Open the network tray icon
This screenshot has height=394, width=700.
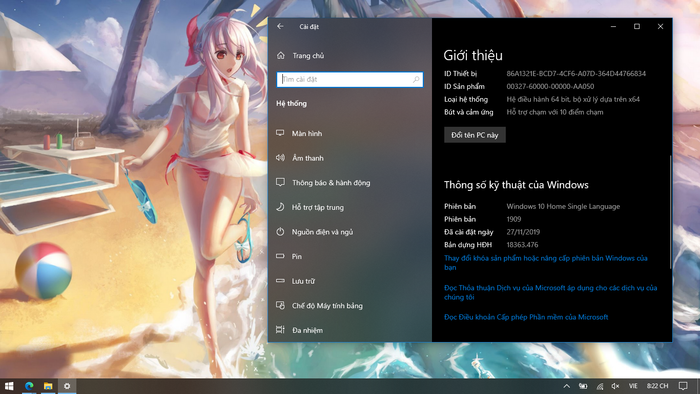click(600, 386)
